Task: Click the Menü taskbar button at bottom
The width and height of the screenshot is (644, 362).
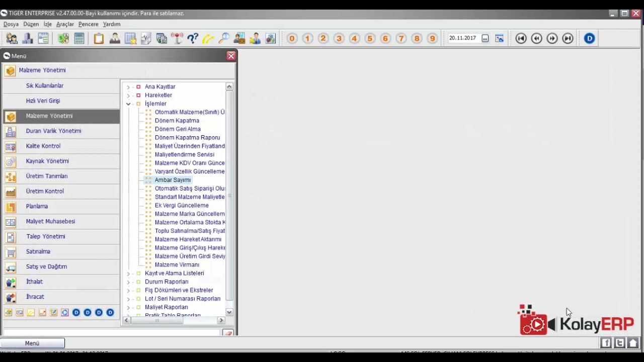Action: tap(32, 343)
